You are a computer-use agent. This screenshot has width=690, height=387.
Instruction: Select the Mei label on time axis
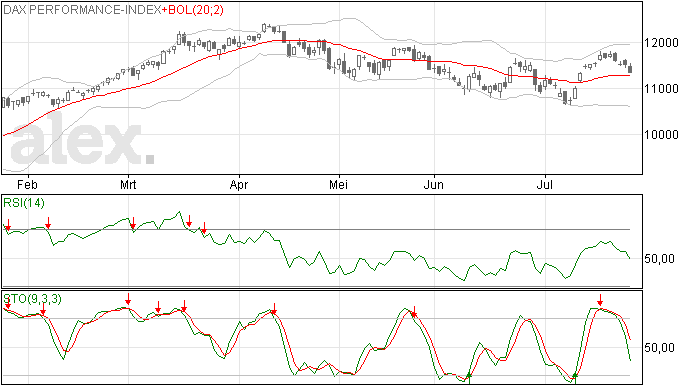(338, 185)
